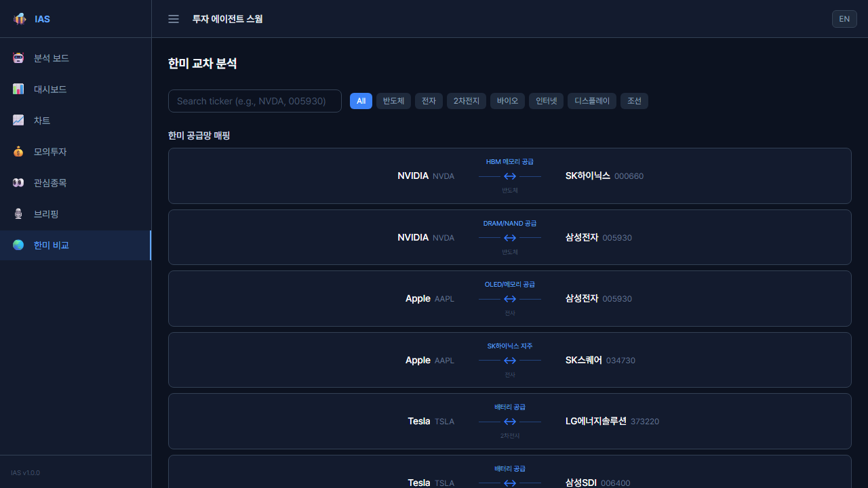Click the ticker search input field
Viewport: 868px width, 488px height.
(x=254, y=100)
